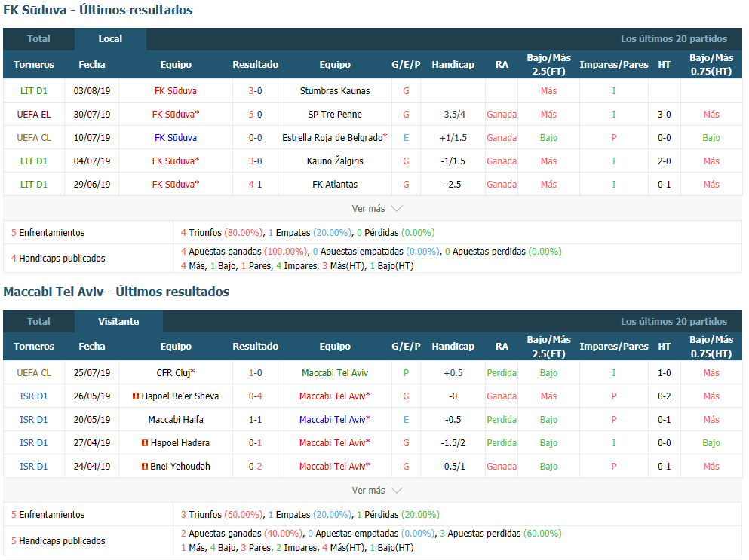Click Ganada in the Bnei Yehoudah row
The height and width of the screenshot is (560, 749).
(502, 467)
